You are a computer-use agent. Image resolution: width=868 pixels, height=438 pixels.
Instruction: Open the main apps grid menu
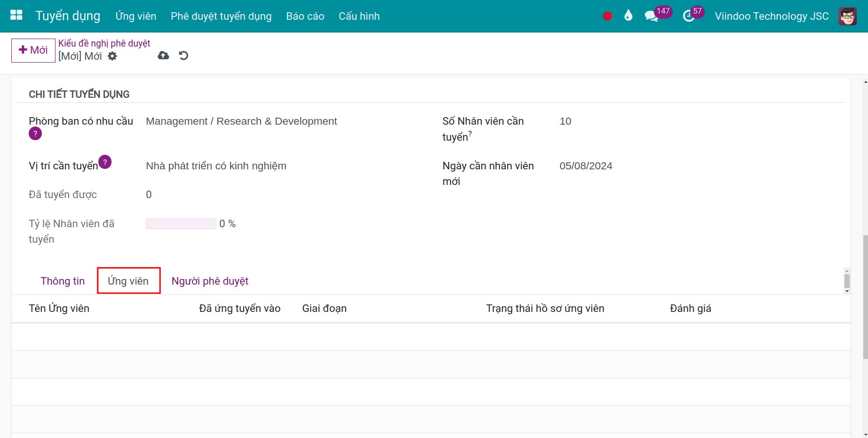click(16, 16)
